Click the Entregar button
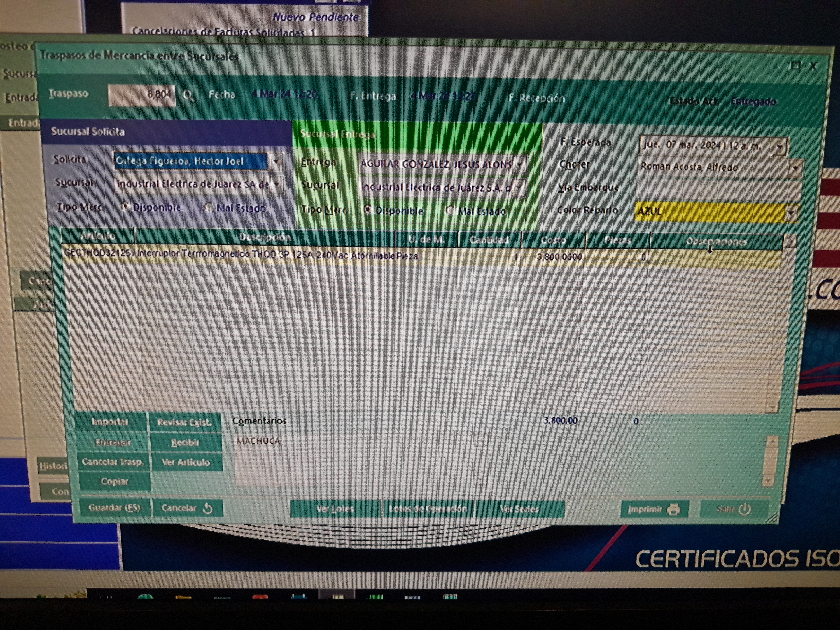 (113, 442)
